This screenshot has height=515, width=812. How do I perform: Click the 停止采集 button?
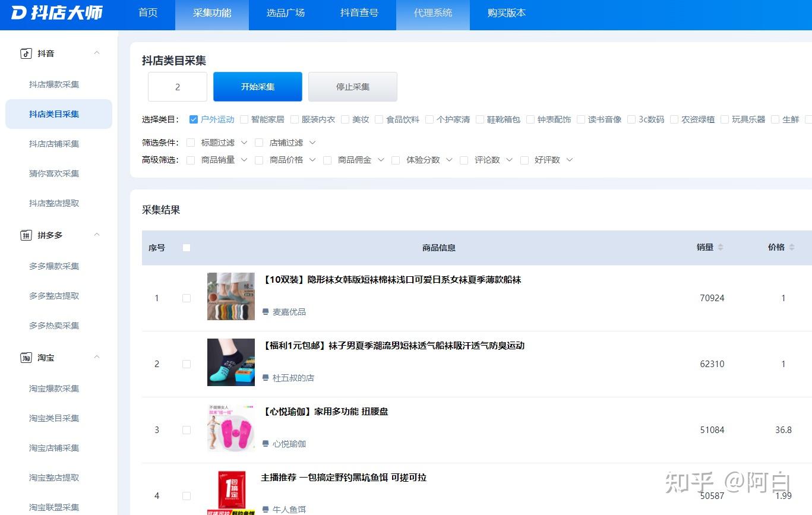point(353,87)
